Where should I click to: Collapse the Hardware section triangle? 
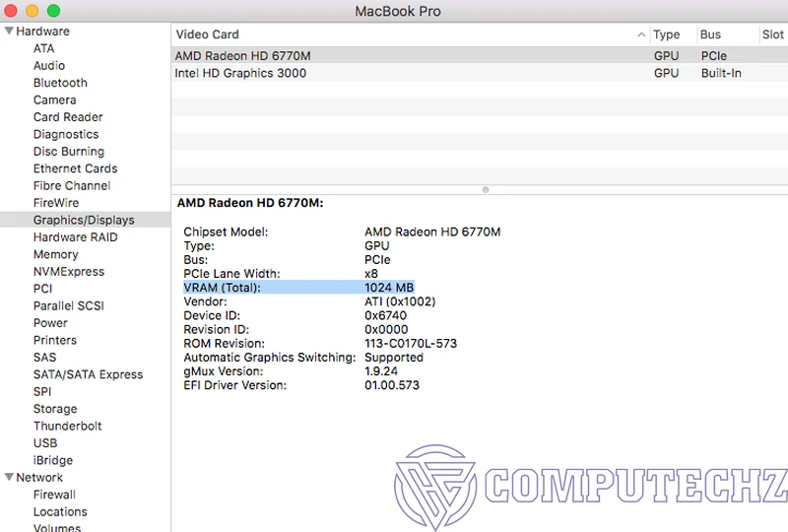[9, 31]
